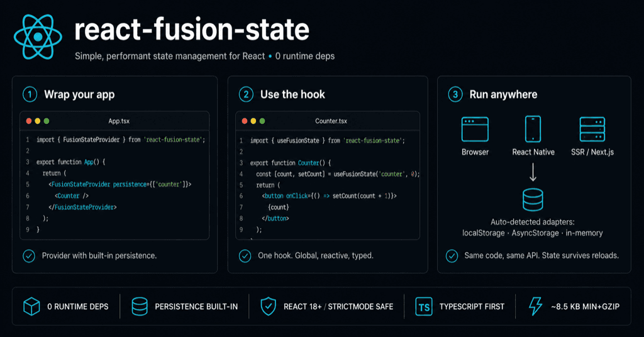Viewport: 644px width, 337px height.
Task: Click the 'SSR / Next.js' label
Action: point(592,152)
